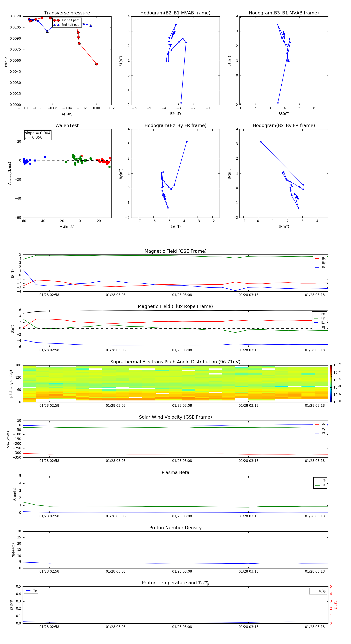Click the "Transverse pressure" plot title
This screenshot has height=644, width=351.
click(67, 13)
